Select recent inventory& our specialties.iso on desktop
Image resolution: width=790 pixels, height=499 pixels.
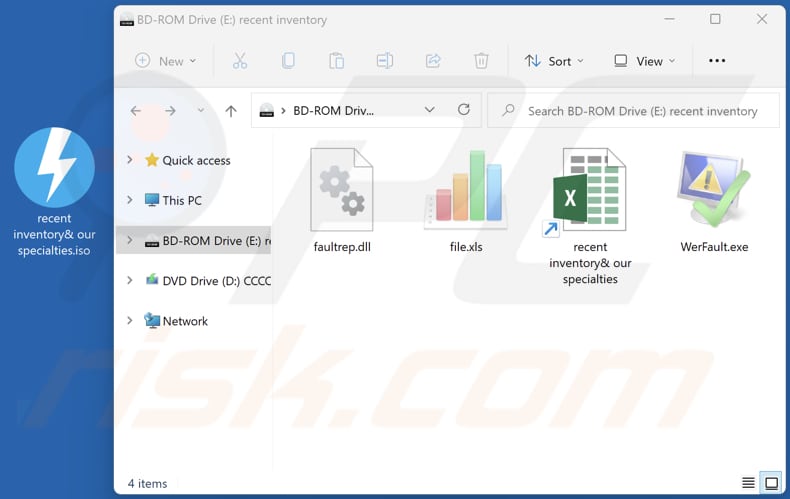tap(54, 192)
